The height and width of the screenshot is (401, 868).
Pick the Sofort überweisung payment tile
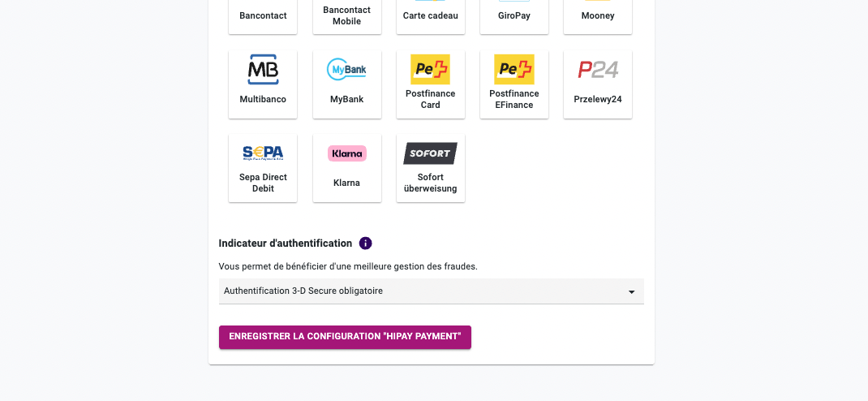pos(431,168)
